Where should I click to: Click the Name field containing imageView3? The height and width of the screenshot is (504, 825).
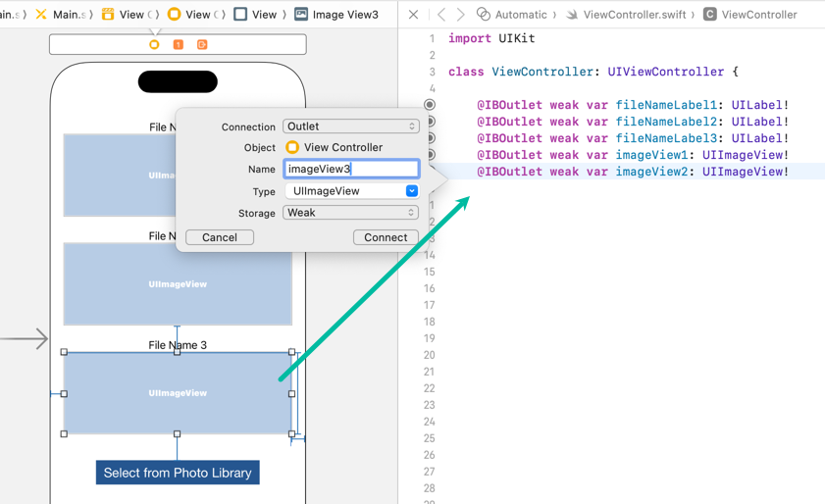click(x=350, y=170)
